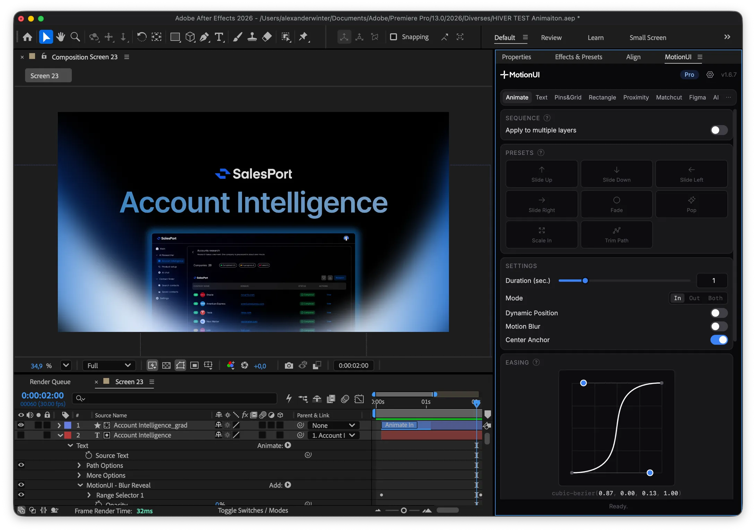Switch to the Properties panel tab
The image size is (756, 532).
tap(516, 57)
